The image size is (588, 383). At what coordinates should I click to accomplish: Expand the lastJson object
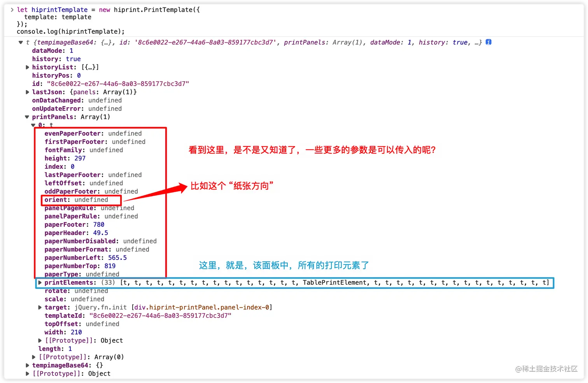pos(27,92)
